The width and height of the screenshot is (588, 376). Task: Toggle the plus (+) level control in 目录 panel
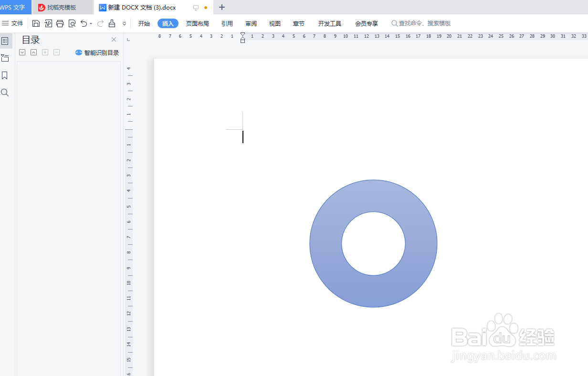tap(45, 52)
